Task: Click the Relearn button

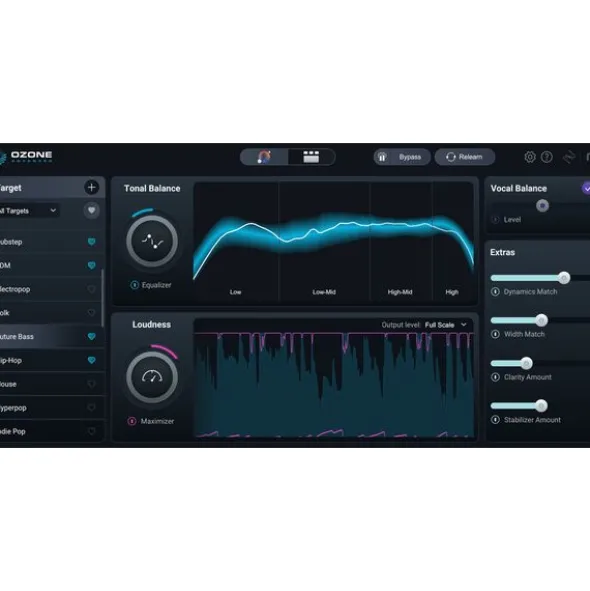Action: tap(464, 157)
